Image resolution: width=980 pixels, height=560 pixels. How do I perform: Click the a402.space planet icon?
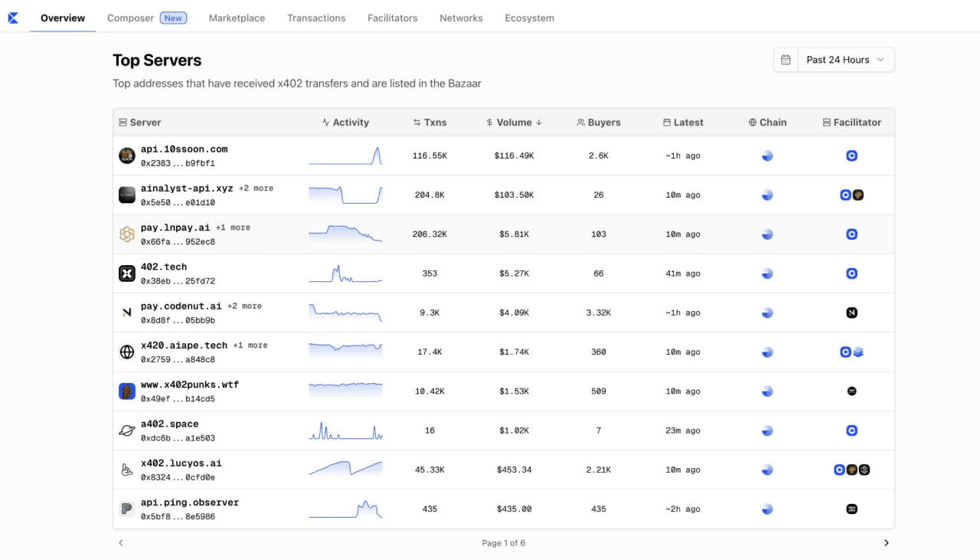pyautogui.click(x=127, y=431)
